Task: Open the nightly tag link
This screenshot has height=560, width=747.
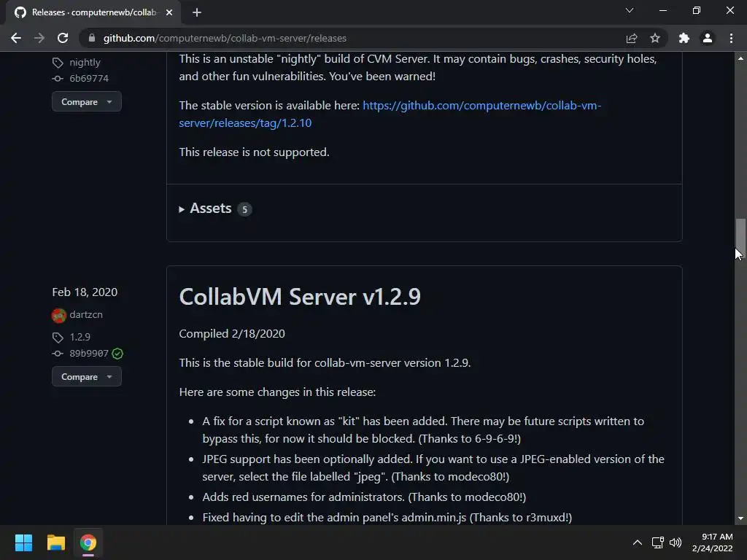Action: point(85,63)
